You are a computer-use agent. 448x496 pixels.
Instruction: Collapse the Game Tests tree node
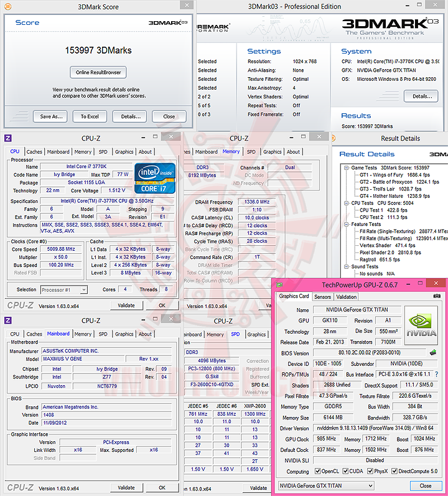click(347, 167)
